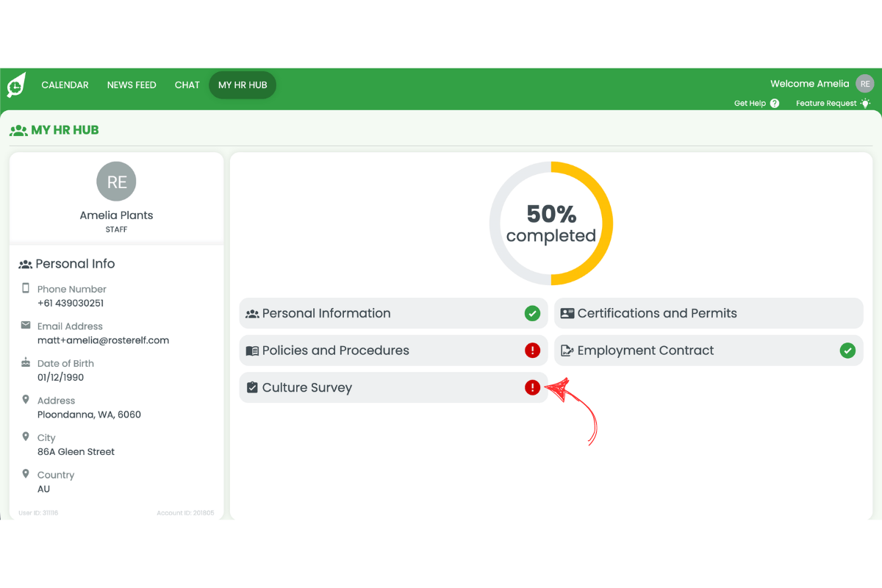Viewport: 882px width, 588px height.
Task: Click the Personal Information green checkmark
Action: pyautogui.click(x=532, y=313)
